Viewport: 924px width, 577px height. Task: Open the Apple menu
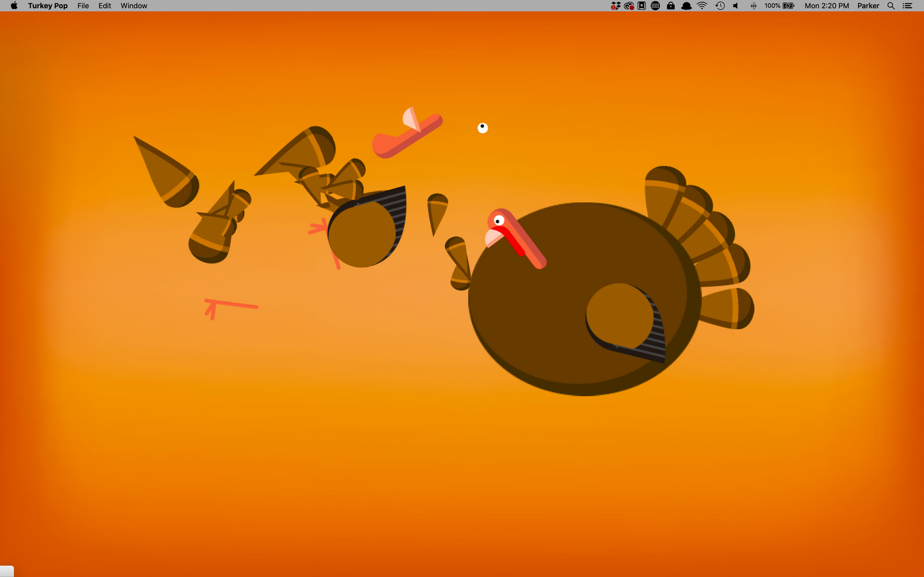[13, 6]
